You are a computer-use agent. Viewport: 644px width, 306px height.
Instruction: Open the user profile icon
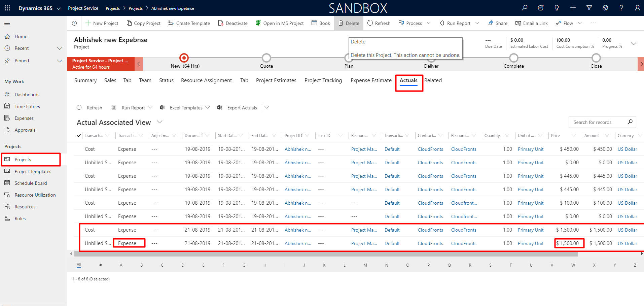(637, 8)
